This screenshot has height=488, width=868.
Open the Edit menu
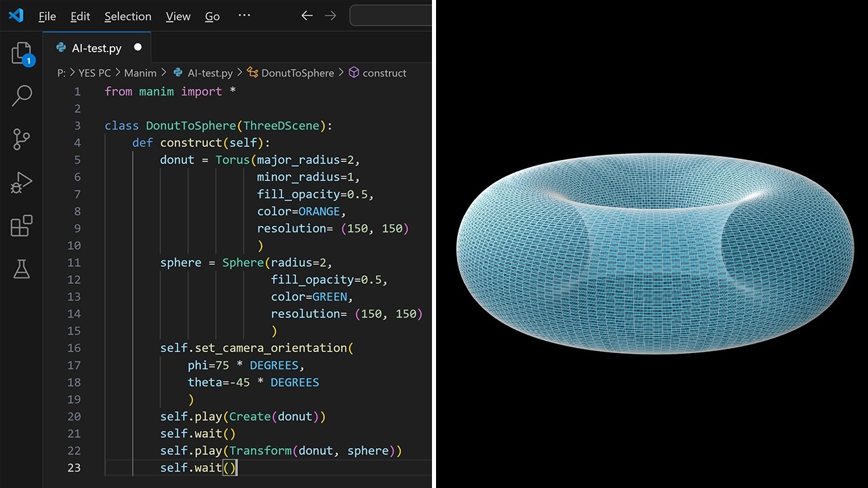coord(80,16)
